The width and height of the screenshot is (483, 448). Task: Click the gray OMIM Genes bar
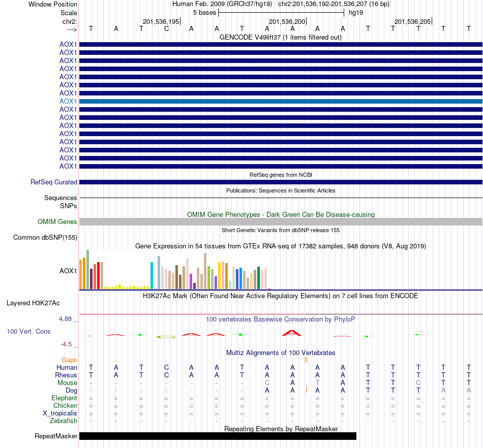281,221
